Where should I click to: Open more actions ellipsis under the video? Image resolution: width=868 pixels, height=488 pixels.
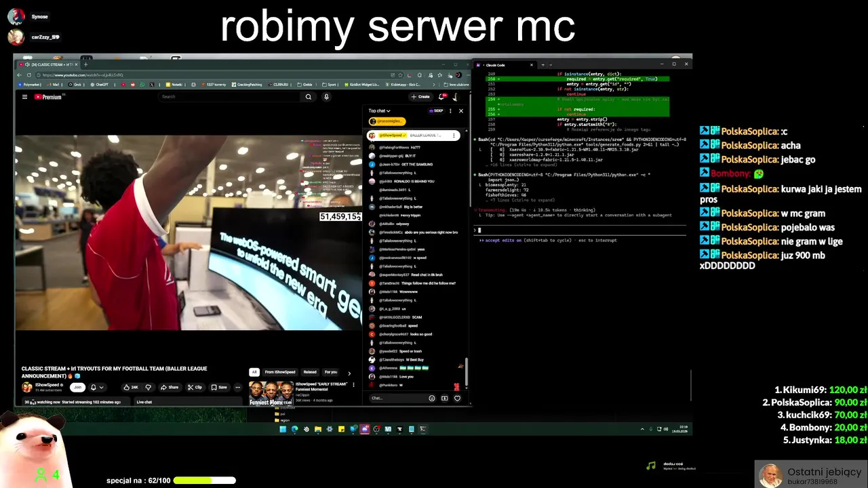(x=238, y=387)
